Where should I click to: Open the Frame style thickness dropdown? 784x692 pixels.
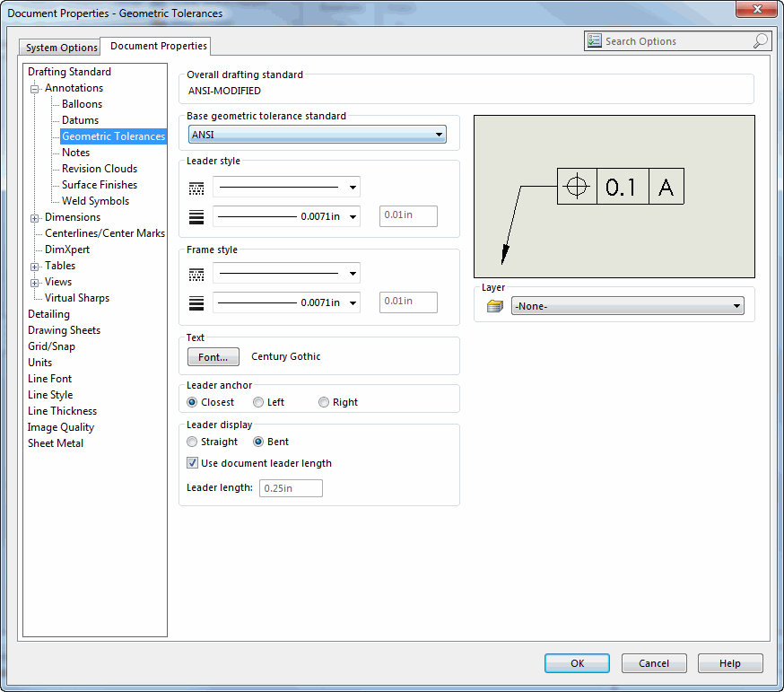pos(286,302)
